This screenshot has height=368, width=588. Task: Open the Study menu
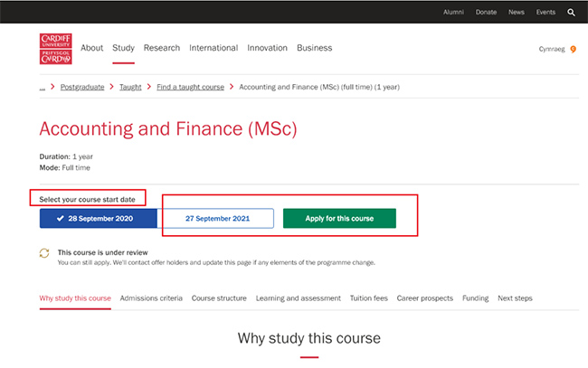pos(123,48)
